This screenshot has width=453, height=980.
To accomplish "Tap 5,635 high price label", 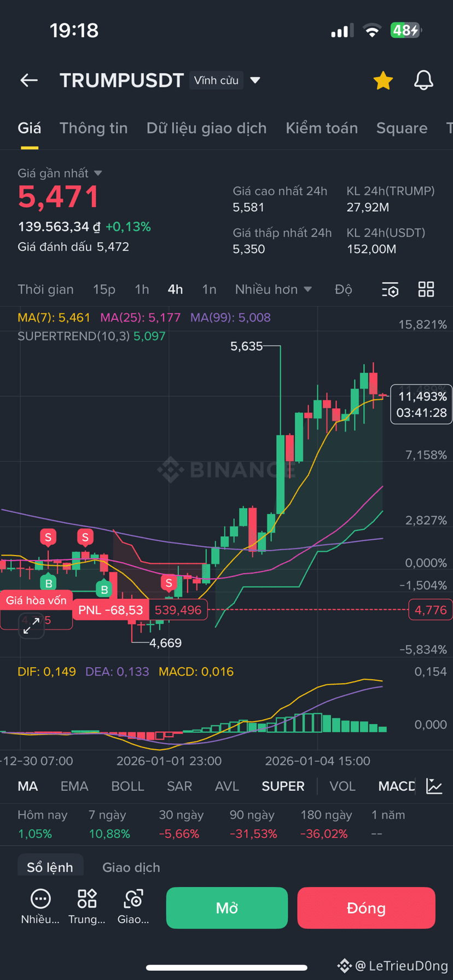I will (x=247, y=346).
